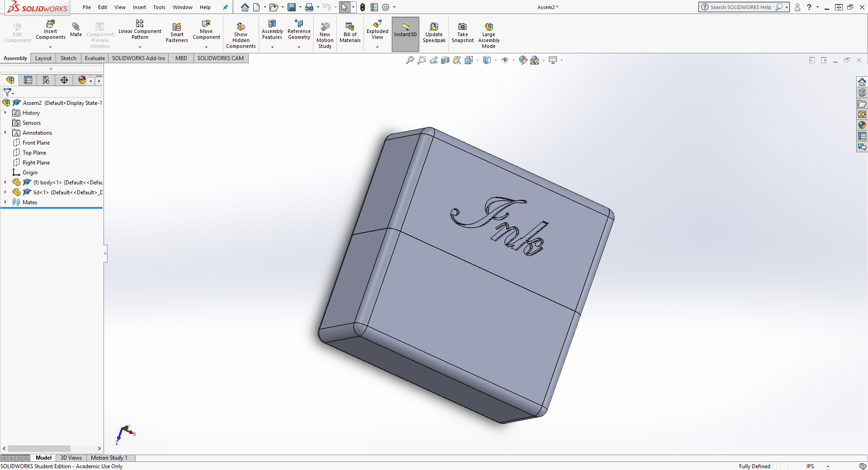Click Update Speedpak
This screenshot has height=470, width=868.
click(x=434, y=33)
